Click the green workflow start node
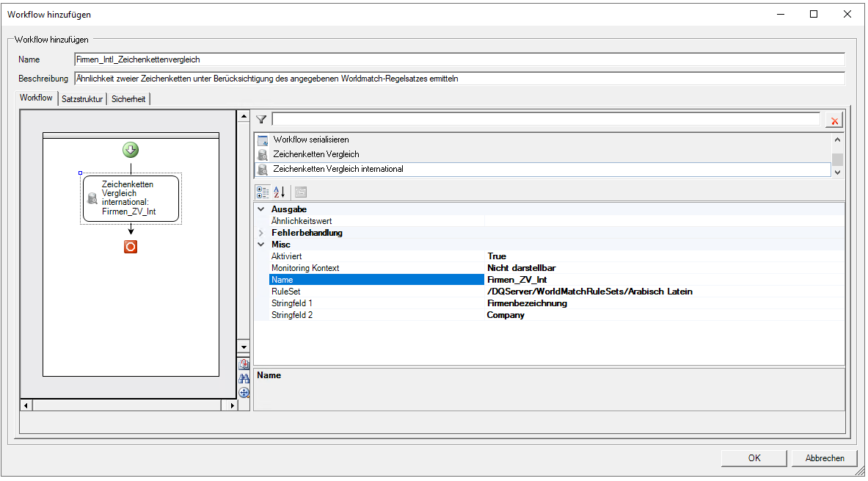The height and width of the screenshot is (481, 868). [131, 150]
